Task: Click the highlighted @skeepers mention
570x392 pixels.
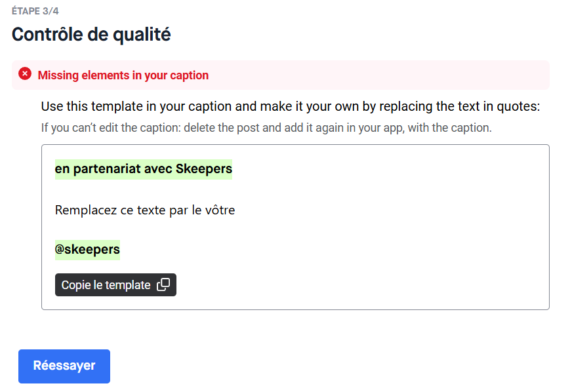Action: click(x=87, y=250)
